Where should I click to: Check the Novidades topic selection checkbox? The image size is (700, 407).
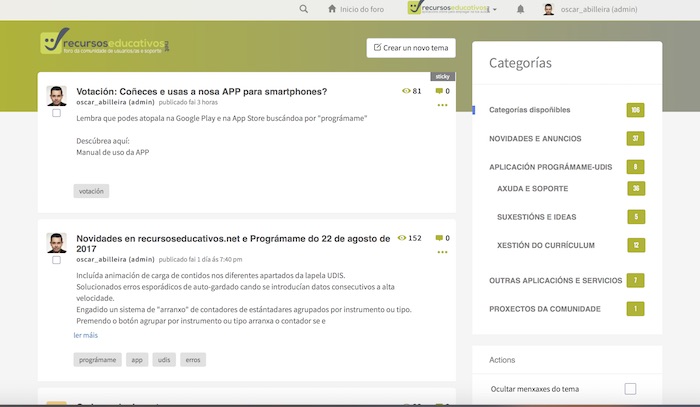(x=56, y=260)
